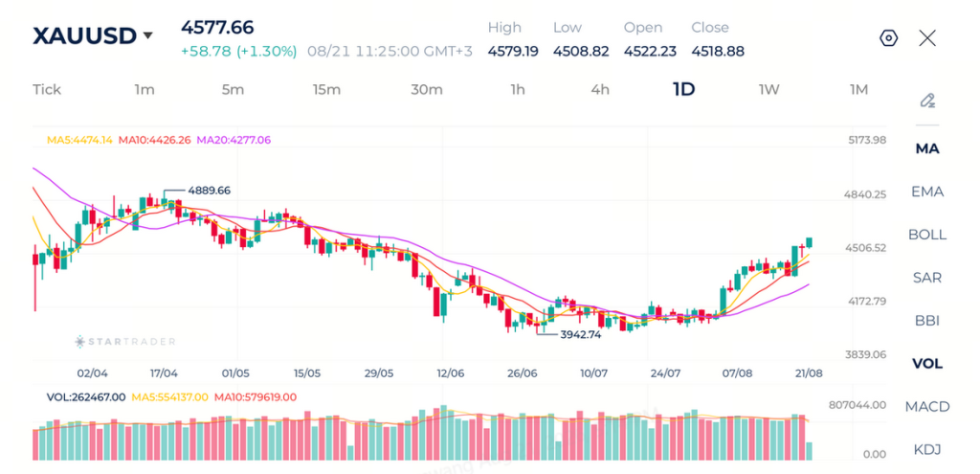Switch to the 15m timeframe
This screenshot has height=474, width=980.
[x=327, y=89]
